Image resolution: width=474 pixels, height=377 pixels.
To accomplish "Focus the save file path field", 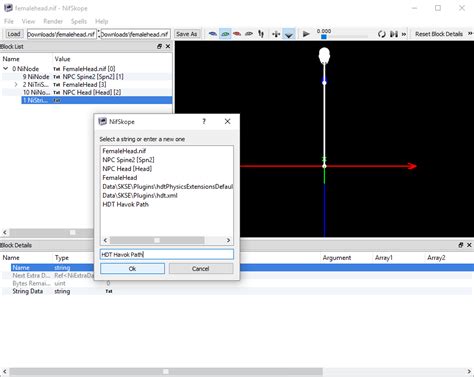I will click(135, 34).
